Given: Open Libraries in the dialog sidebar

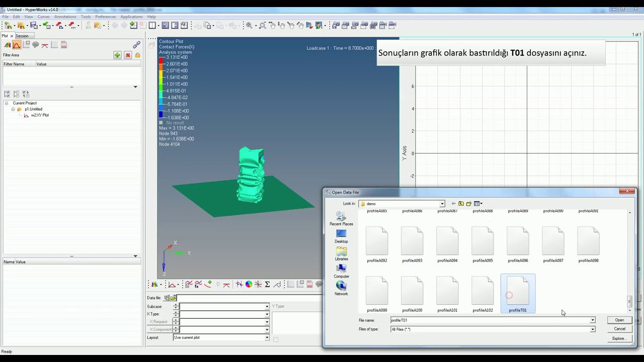Looking at the screenshot, I should click(x=341, y=253).
